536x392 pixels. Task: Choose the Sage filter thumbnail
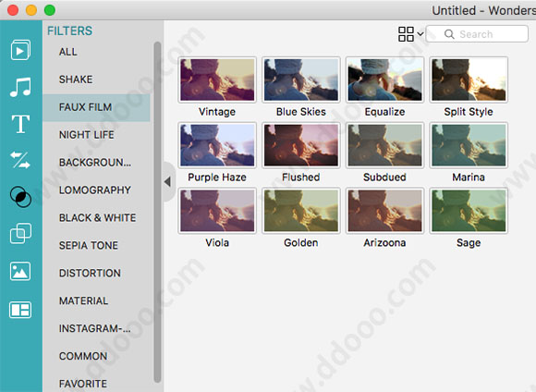469,211
